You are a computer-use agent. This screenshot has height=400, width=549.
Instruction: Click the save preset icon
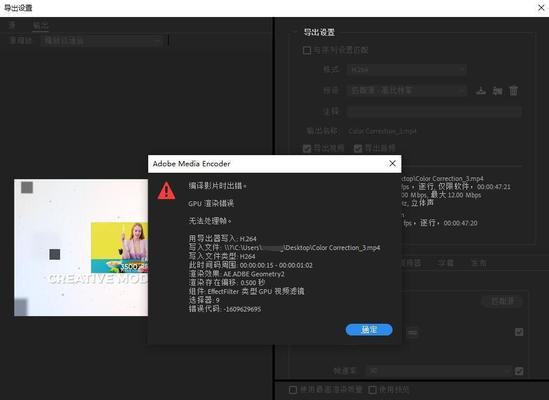481,91
